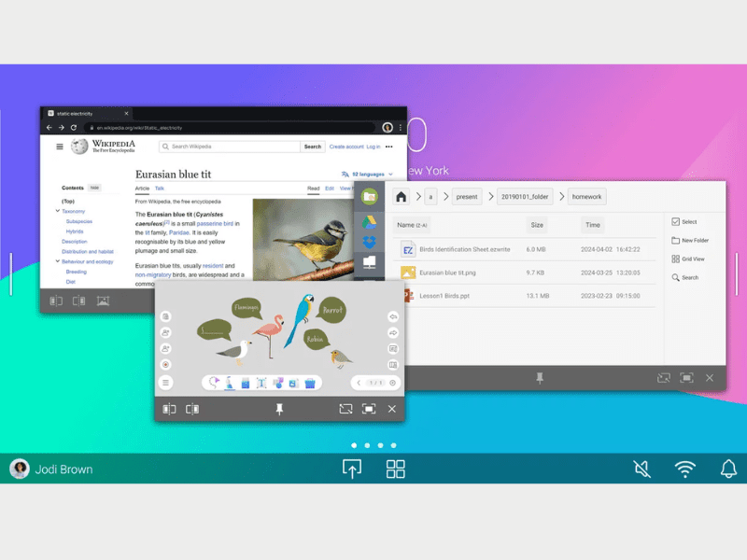This screenshot has width=747, height=560.
Task: Select the pen tool in whiteboard toolbar
Action: click(x=229, y=383)
